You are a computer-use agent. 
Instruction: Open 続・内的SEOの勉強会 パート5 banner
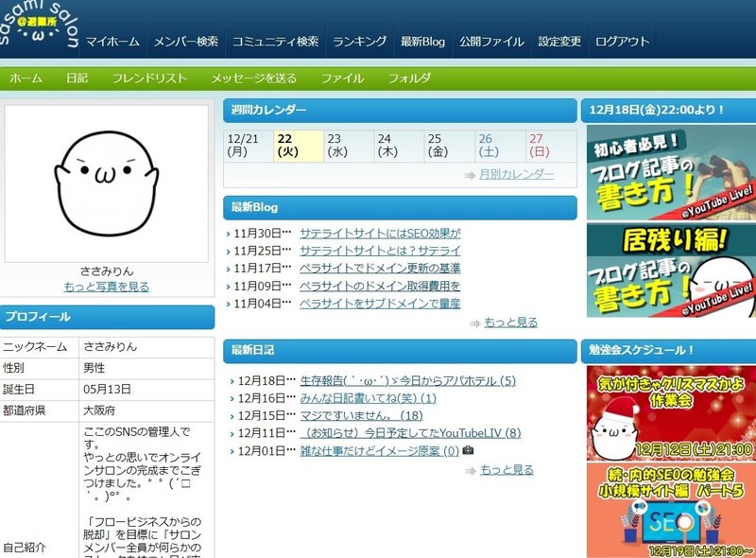click(x=671, y=511)
